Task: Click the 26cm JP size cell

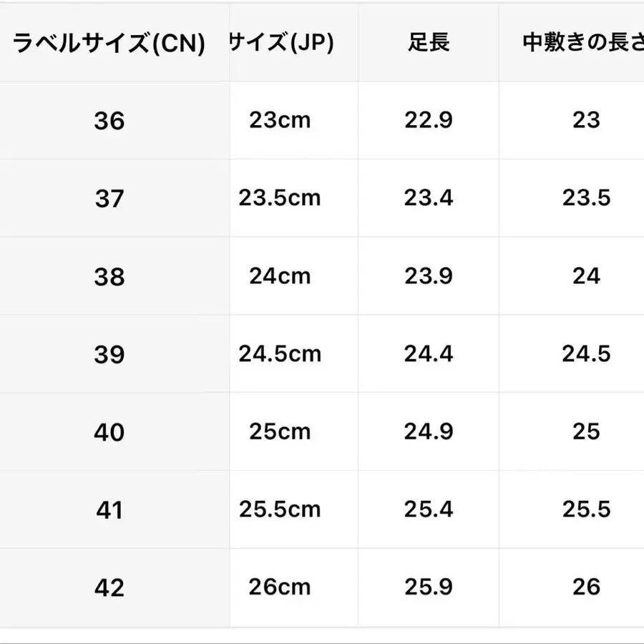Action: point(280,587)
